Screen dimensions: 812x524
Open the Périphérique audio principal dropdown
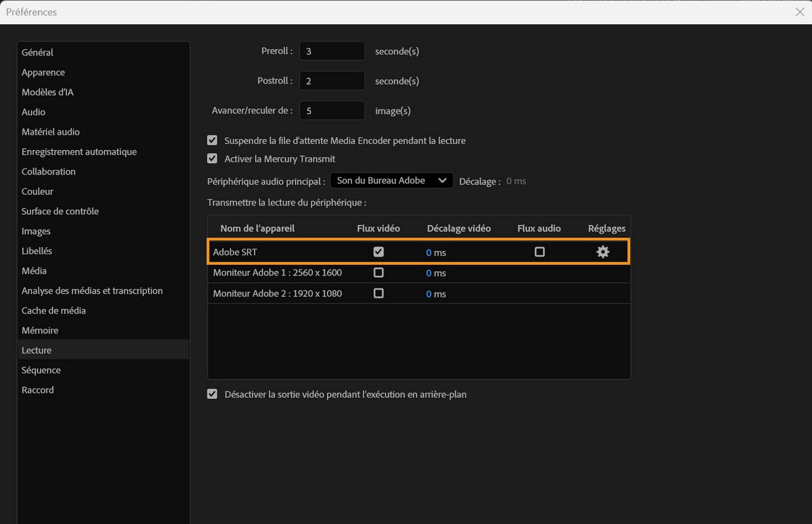click(x=391, y=180)
